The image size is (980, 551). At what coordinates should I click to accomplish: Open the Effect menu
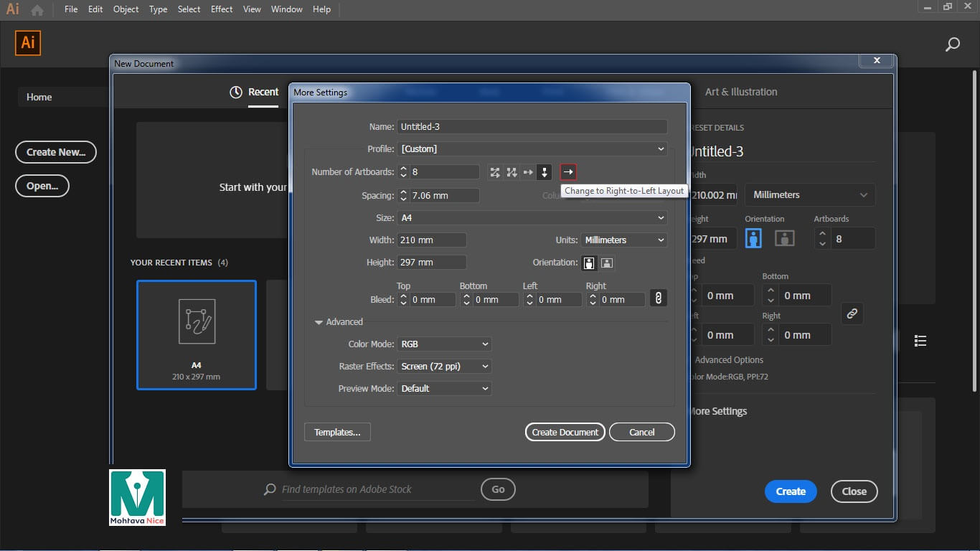[x=222, y=9]
